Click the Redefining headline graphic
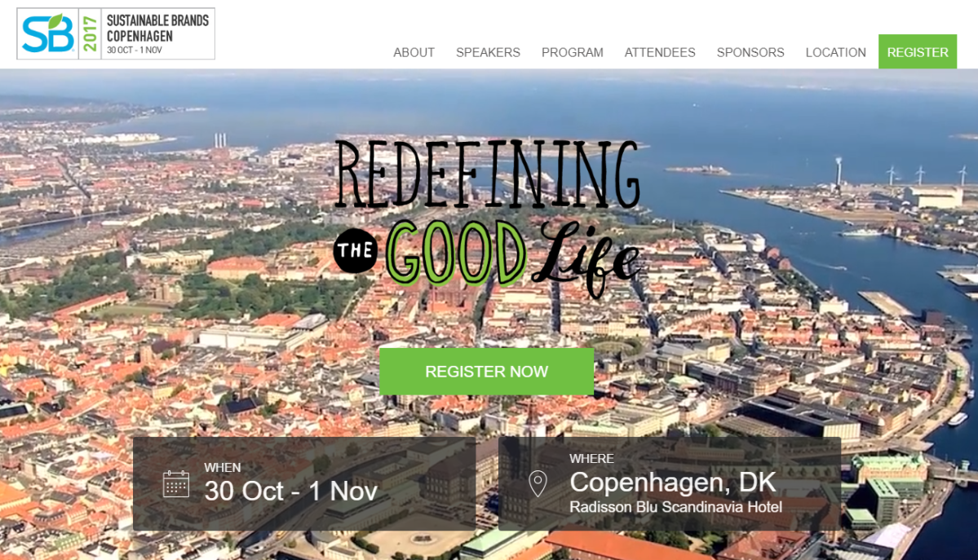Viewport: 978px width, 560px height. click(x=488, y=174)
